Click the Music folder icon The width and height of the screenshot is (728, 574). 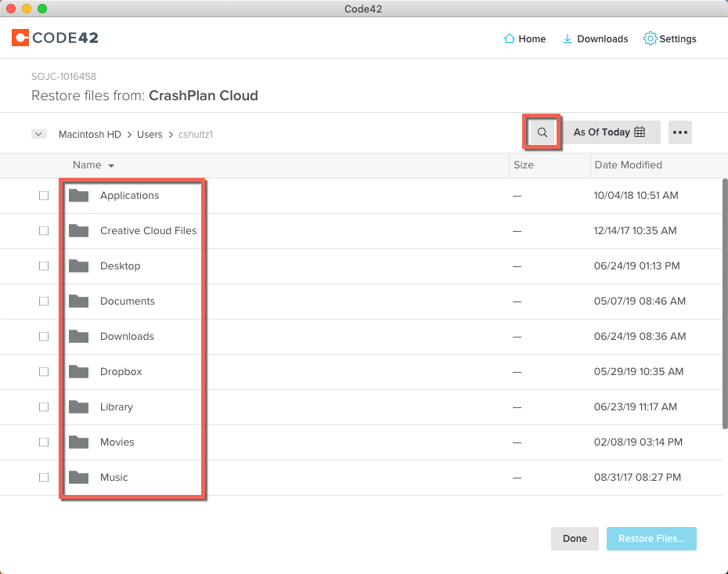pos(78,477)
